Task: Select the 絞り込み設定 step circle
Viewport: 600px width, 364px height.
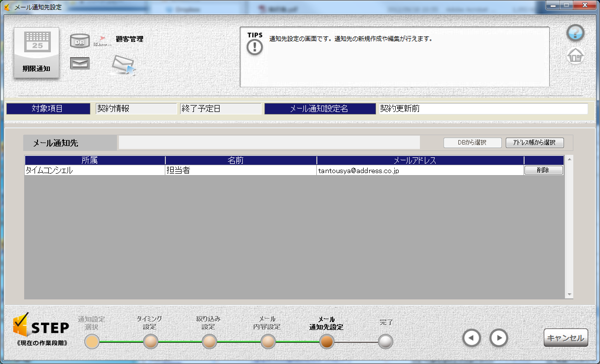Action: click(x=209, y=341)
